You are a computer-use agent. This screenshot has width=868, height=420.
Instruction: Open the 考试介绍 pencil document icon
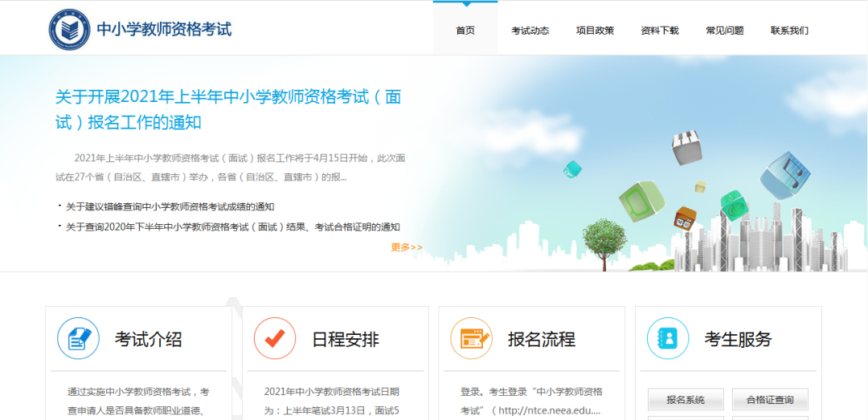pyautogui.click(x=78, y=338)
